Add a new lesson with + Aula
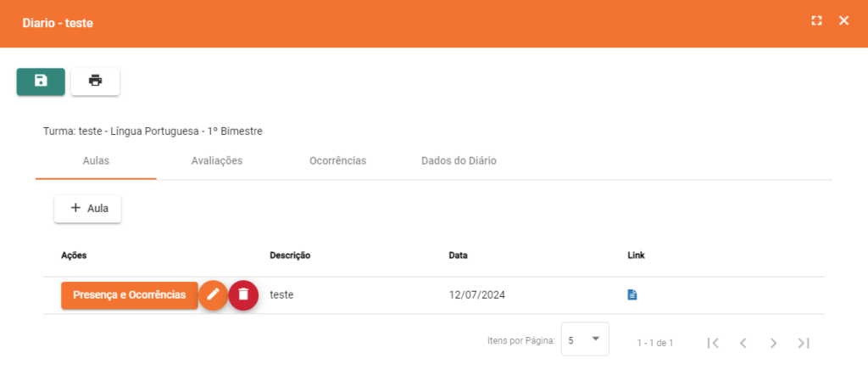Viewport: 868px width, 381px height. (x=87, y=209)
